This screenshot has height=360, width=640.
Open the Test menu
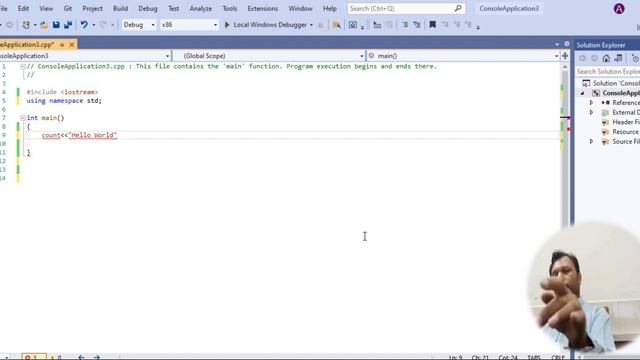coord(173,8)
